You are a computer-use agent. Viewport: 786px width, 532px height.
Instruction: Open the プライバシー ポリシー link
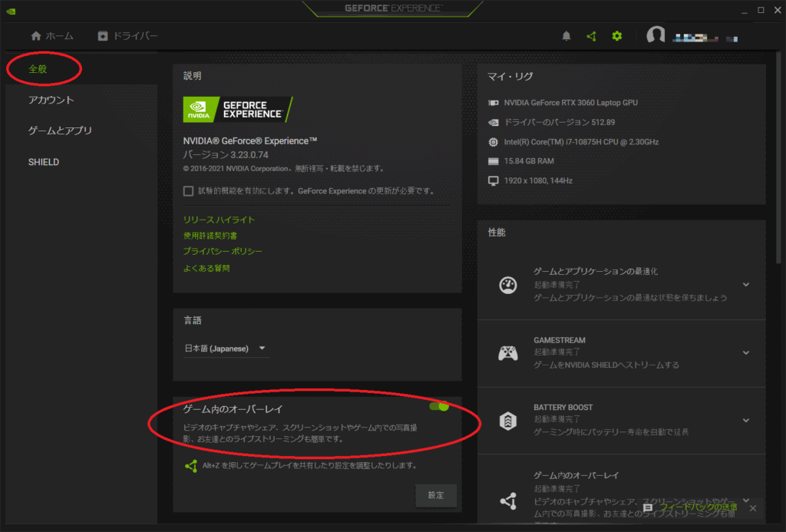pyautogui.click(x=223, y=251)
